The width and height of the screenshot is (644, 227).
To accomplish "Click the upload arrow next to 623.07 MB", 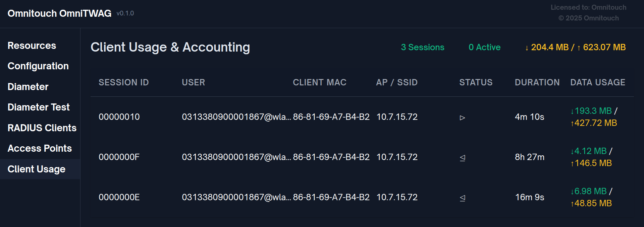I will (x=579, y=47).
